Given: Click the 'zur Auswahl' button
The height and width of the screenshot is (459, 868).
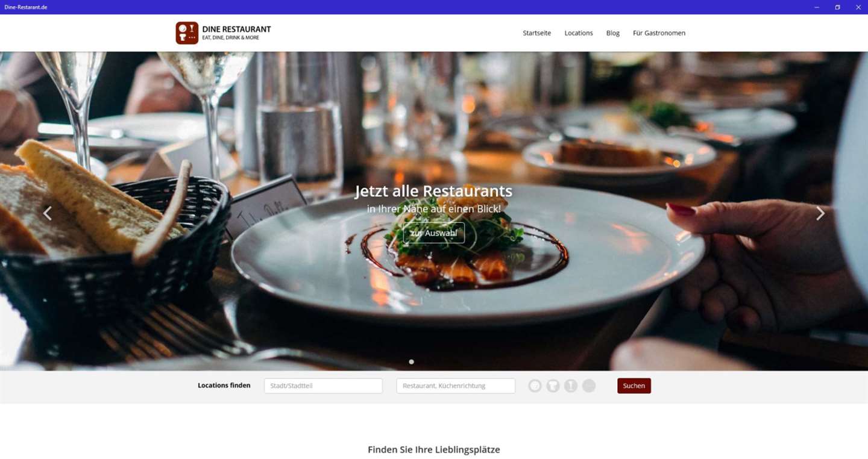Looking at the screenshot, I should (x=434, y=233).
